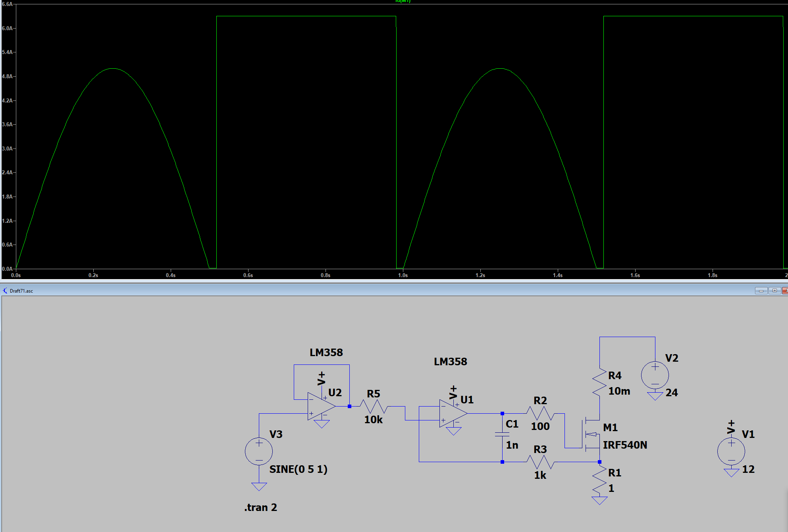Click the V+ net label above V1
Image resolution: width=788 pixels, height=532 pixels.
pyautogui.click(x=731, y=427)
